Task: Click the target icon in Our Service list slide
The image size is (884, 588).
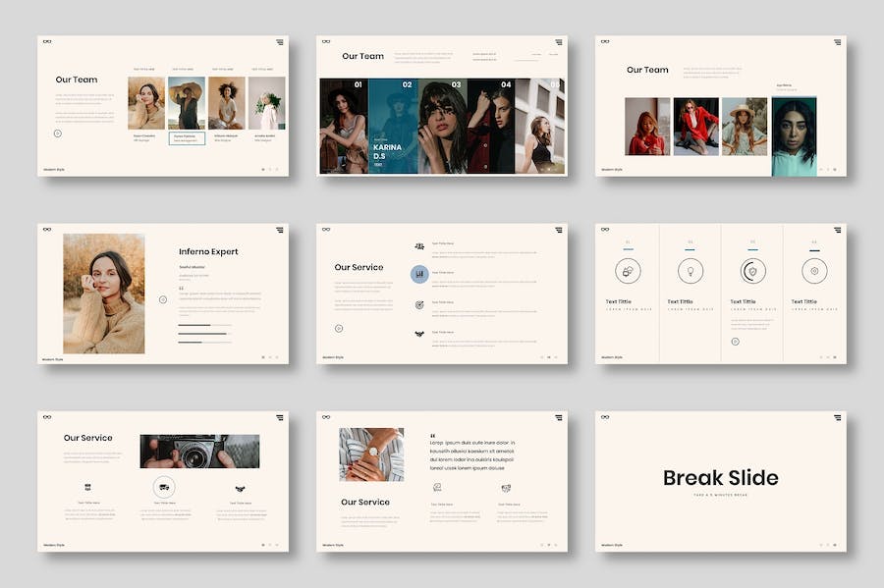Action: (x=419, y=304)
